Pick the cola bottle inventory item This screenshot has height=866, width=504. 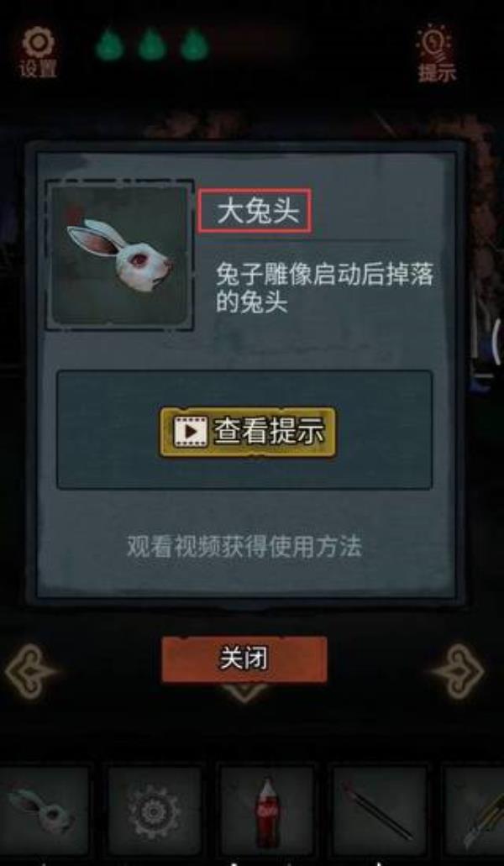[x=267, y=811]
